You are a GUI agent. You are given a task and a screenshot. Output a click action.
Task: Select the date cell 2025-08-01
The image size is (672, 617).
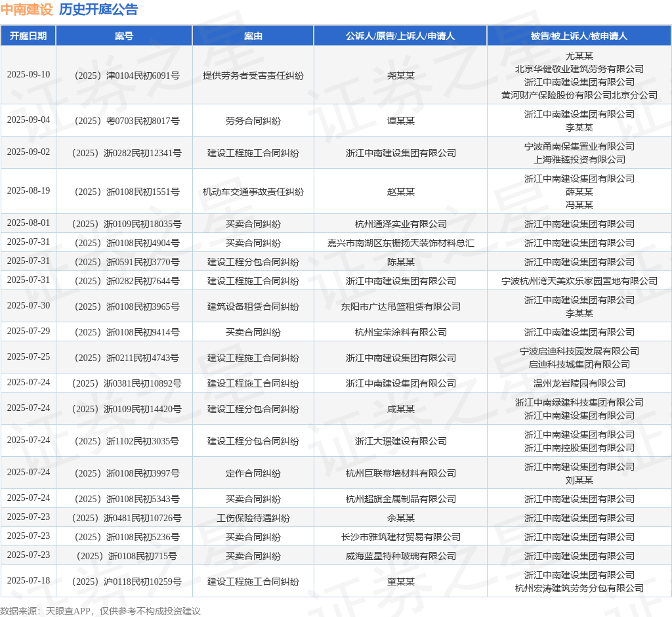pos(28,223)
